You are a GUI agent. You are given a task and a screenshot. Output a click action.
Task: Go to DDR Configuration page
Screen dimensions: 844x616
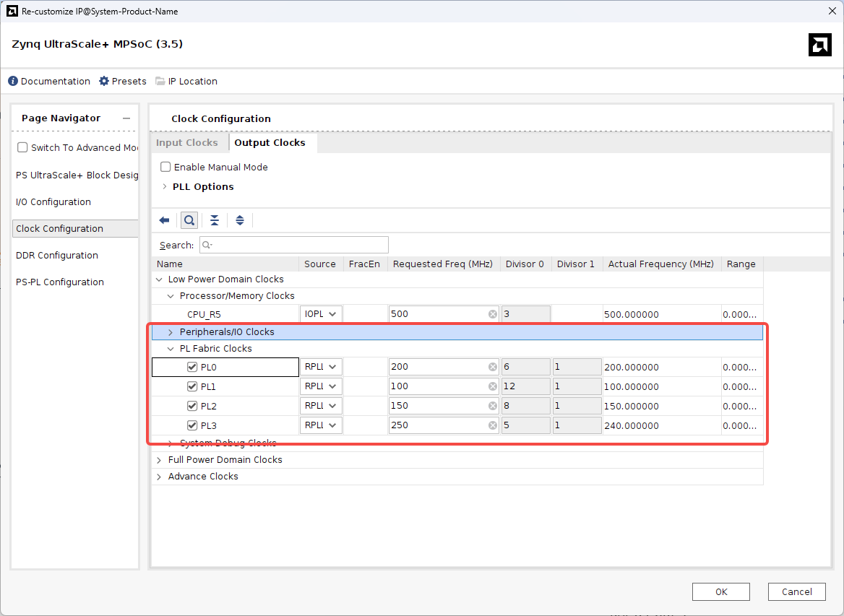coord(57,256)
